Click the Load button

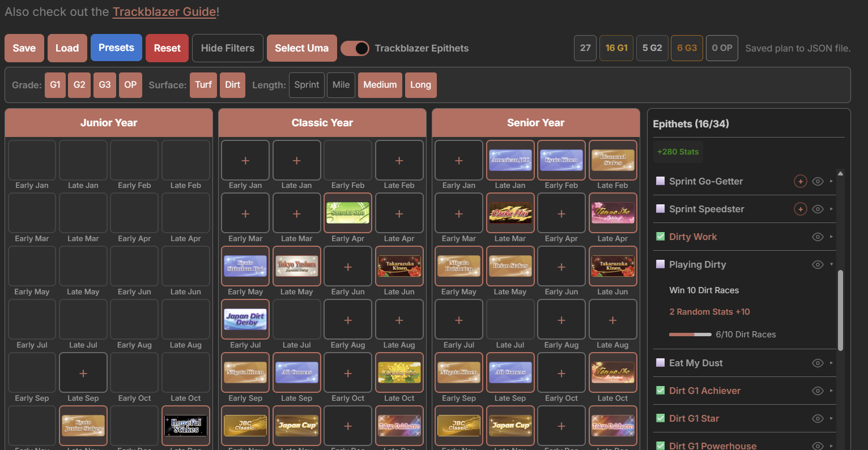tap(67, 48)
